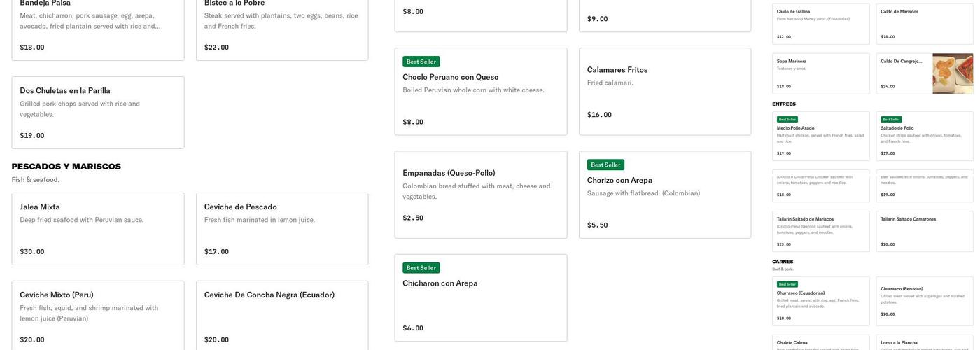Select the Churrasco (Peruvian) item
The width and height of the screenshot is (980, 350).
click(x=925, y=301)
